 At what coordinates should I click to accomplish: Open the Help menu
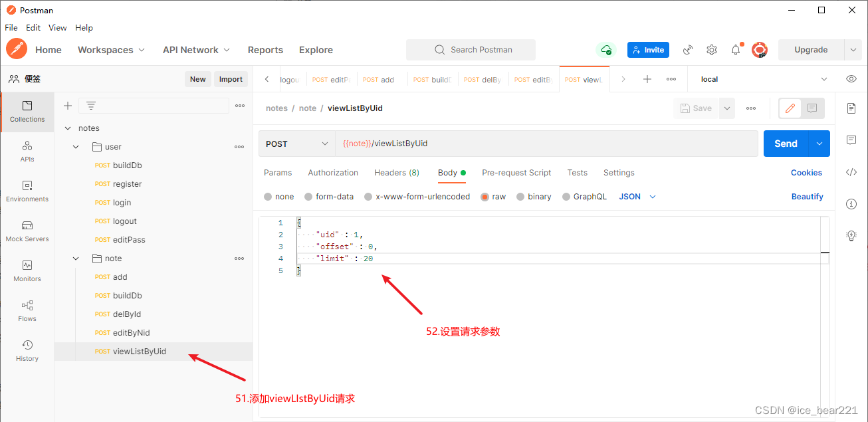84,28
